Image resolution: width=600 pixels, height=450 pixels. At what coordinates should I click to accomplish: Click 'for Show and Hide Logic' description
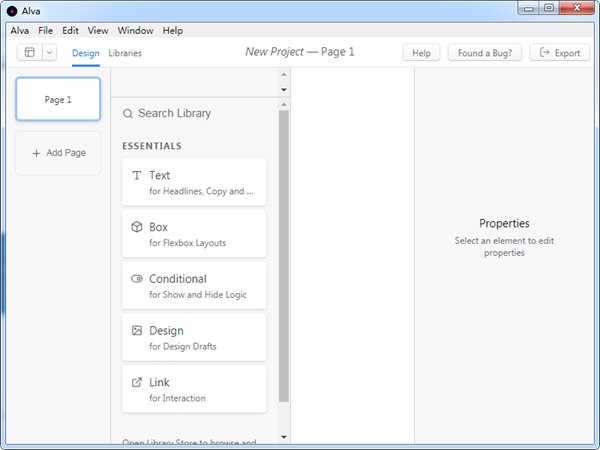[198, 295]
